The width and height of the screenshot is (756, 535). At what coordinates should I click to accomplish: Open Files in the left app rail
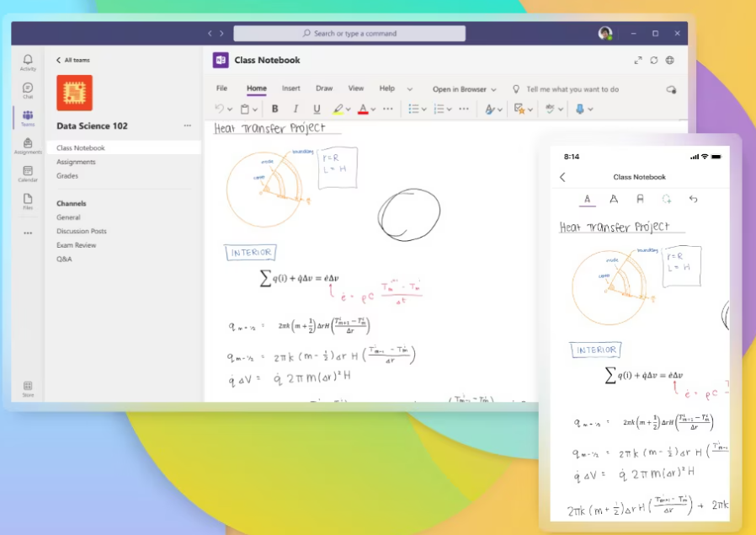coord(28,201)
